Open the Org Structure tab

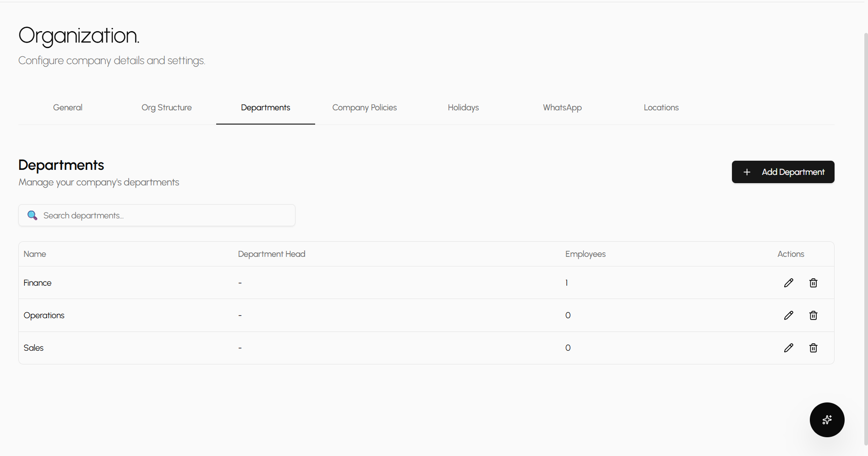(167, 108)
